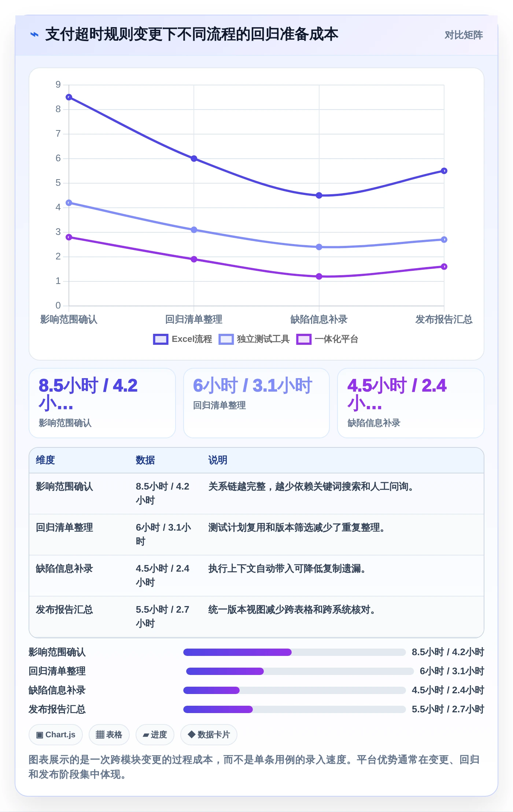This screenshot has height=812, width=513.
Task: Click the 发布报告汇总 x-axis label
Action: pos(444,320)
